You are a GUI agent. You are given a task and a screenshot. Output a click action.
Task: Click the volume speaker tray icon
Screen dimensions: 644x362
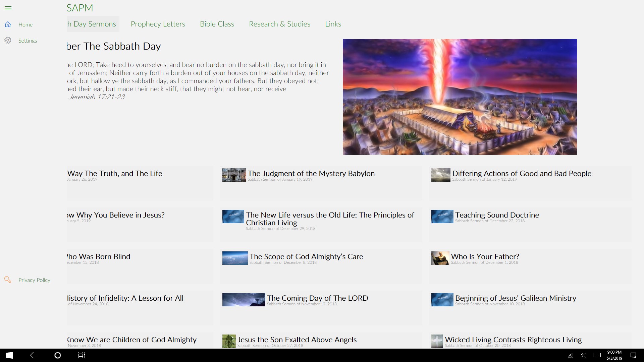coord(583,355)
